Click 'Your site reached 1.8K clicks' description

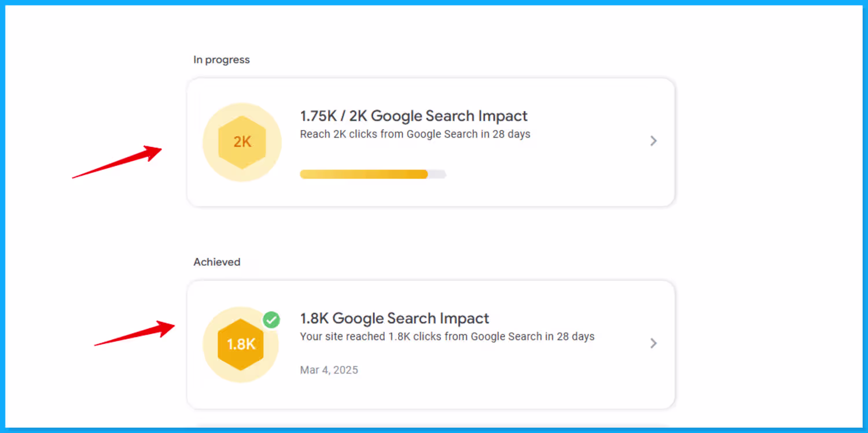click(447, 336)
